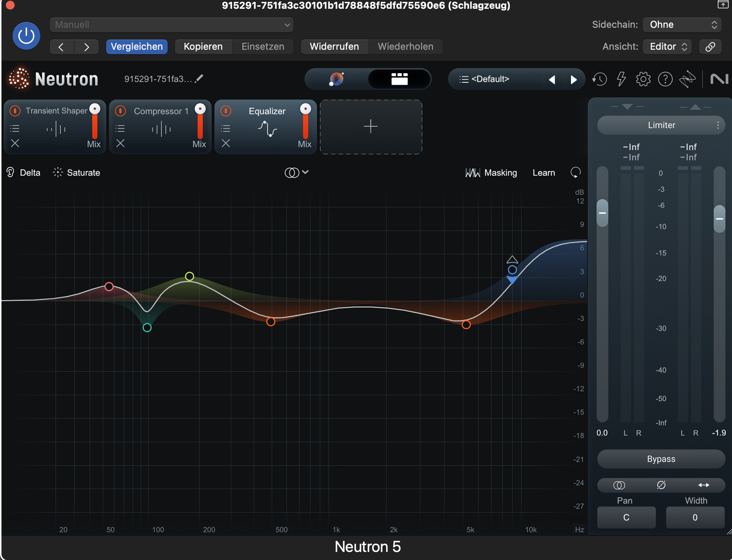This screenshot has height=560, width=732.
Task: Toggle the Equalizer module power button
Action: tap(226, 111)
